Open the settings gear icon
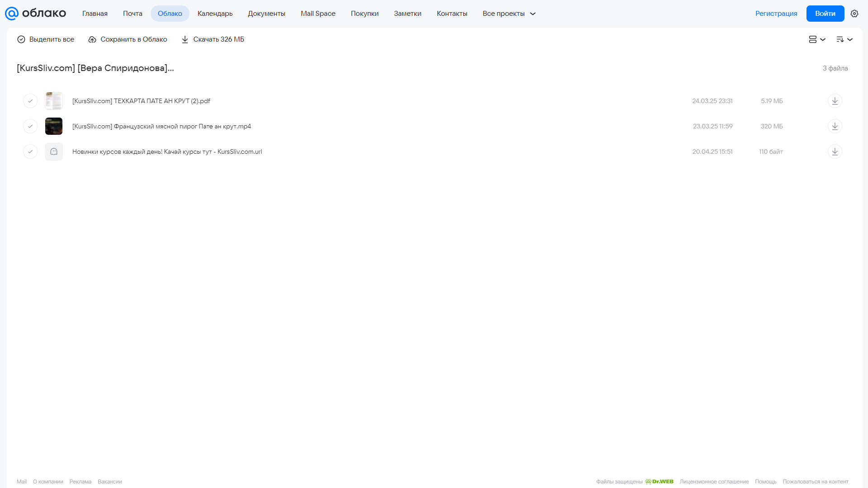Image resolution: width=868 pixels, height=488 pixels. 854,14
